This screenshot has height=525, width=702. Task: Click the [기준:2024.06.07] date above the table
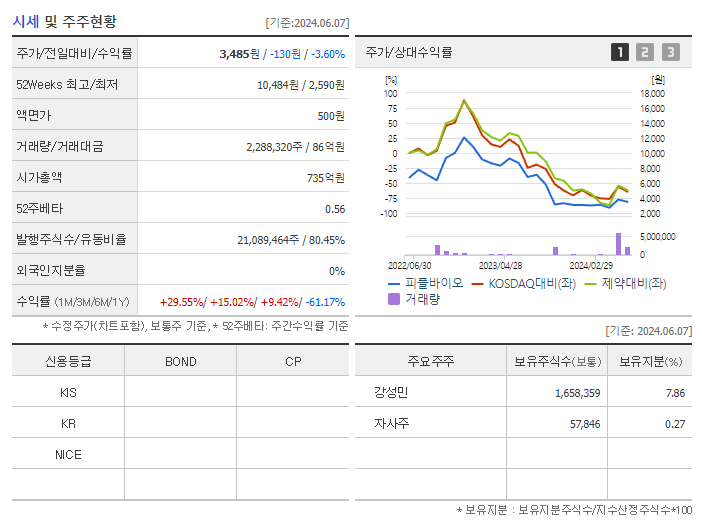(307, 23)
